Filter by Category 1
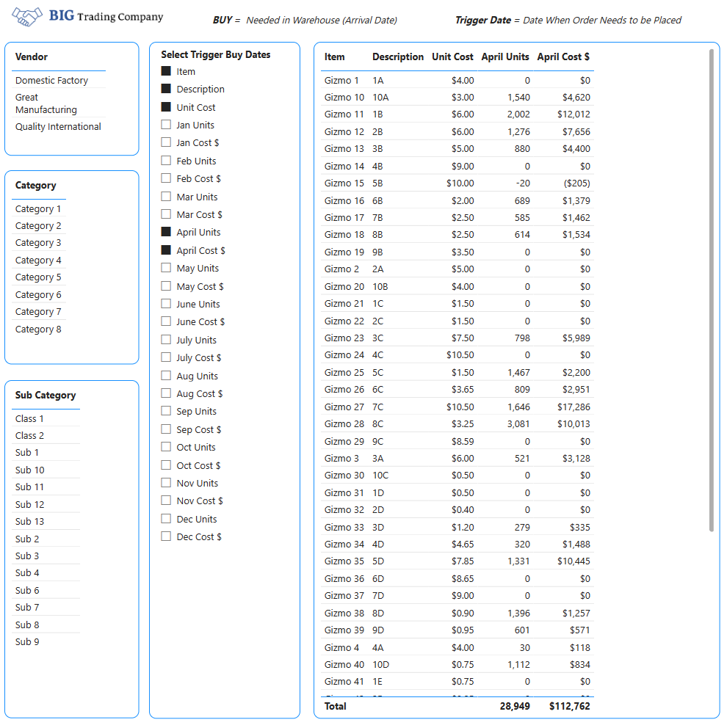 click(38, 209)
